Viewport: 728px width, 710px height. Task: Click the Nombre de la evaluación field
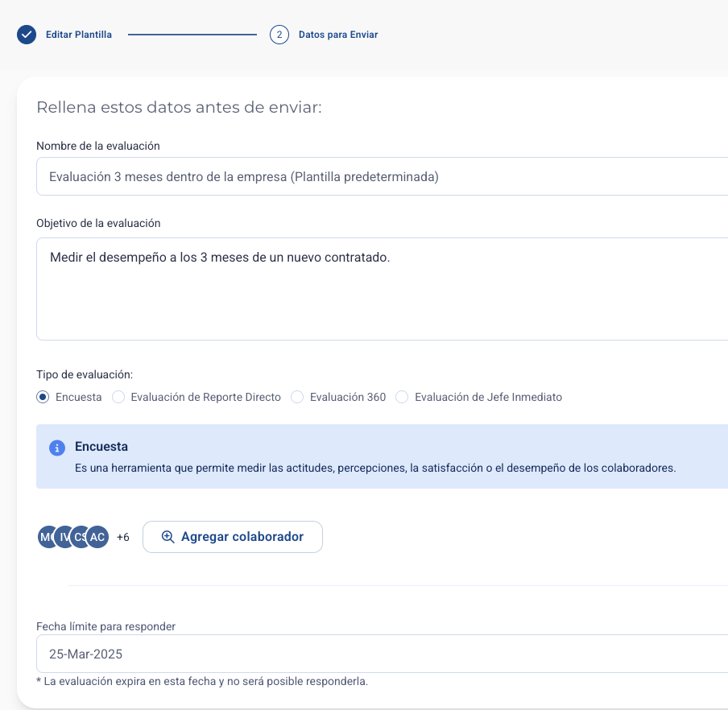point(382,176)
